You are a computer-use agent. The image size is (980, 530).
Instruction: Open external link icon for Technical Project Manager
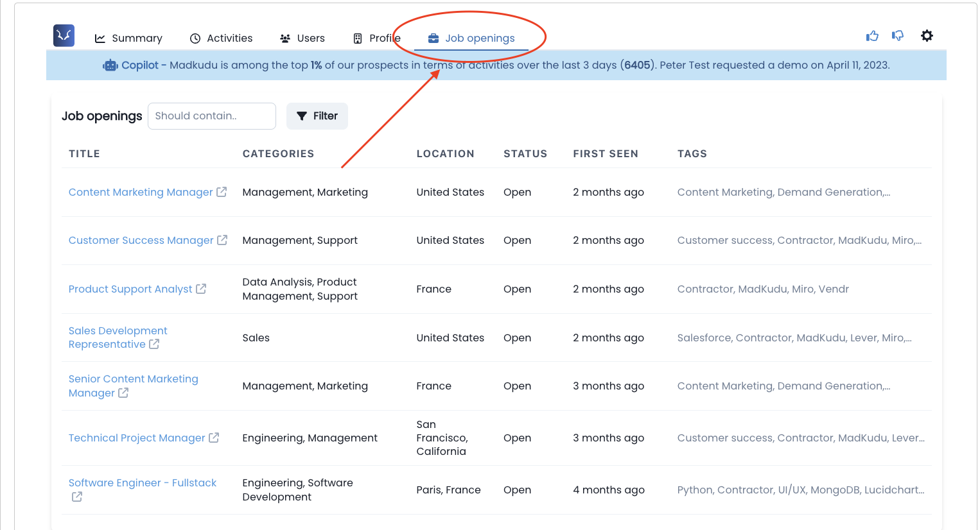(214, 438)
